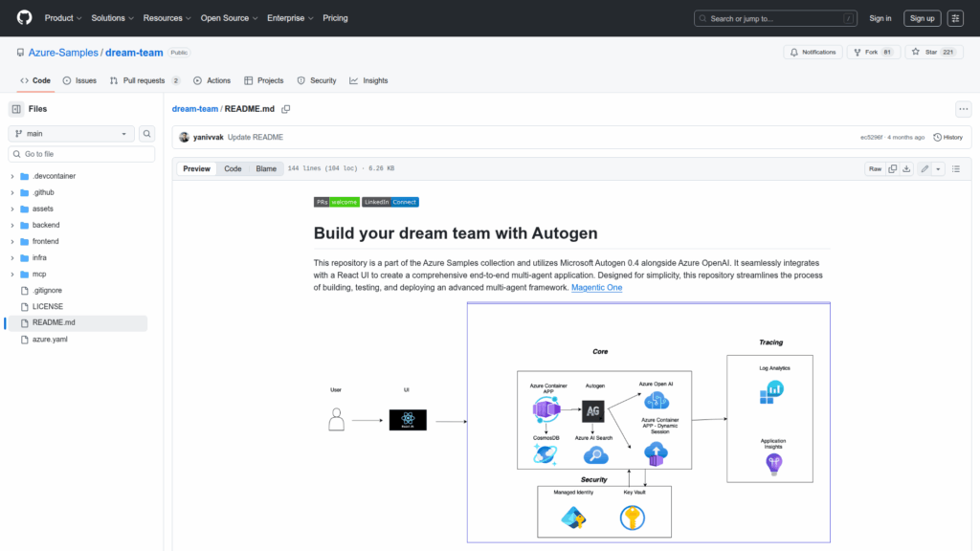Switch to the Blame view toggle
Screen dimensions: 980x551
click(x=265, y=168)
